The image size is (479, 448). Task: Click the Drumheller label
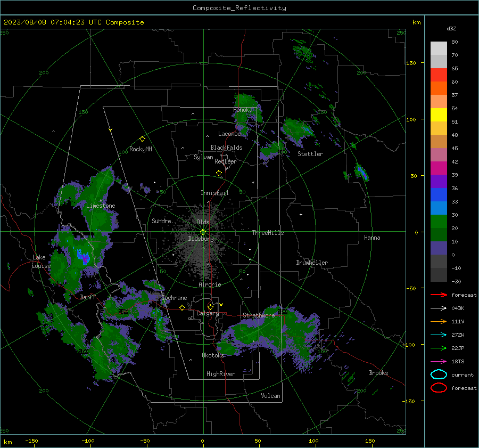coord(312,263)
